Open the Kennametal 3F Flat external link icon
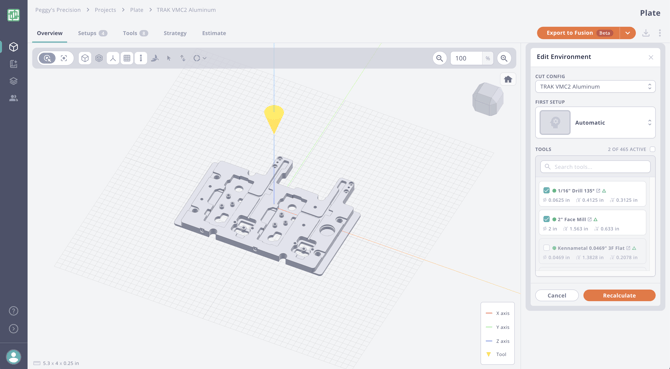The height and width of the screenshot is (369, 670). 628,248
